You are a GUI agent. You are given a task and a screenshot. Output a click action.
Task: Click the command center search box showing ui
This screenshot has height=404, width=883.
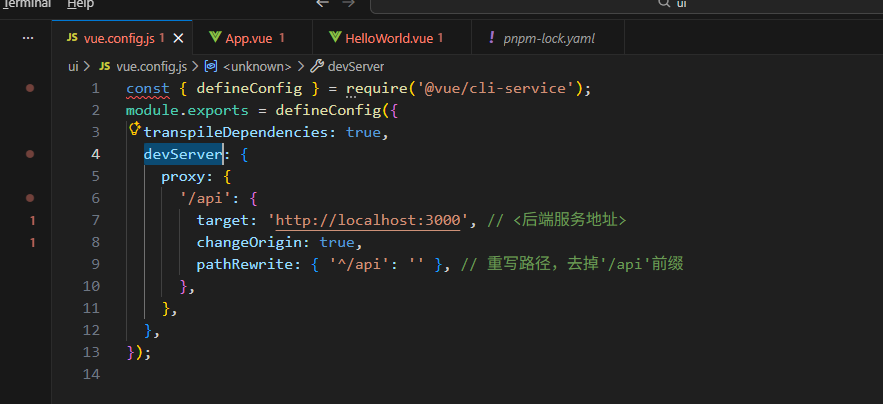(x=626, y=5)
